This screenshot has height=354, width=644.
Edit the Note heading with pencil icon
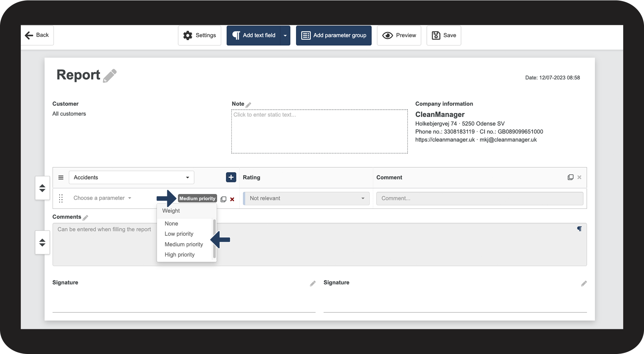point(249,105)
